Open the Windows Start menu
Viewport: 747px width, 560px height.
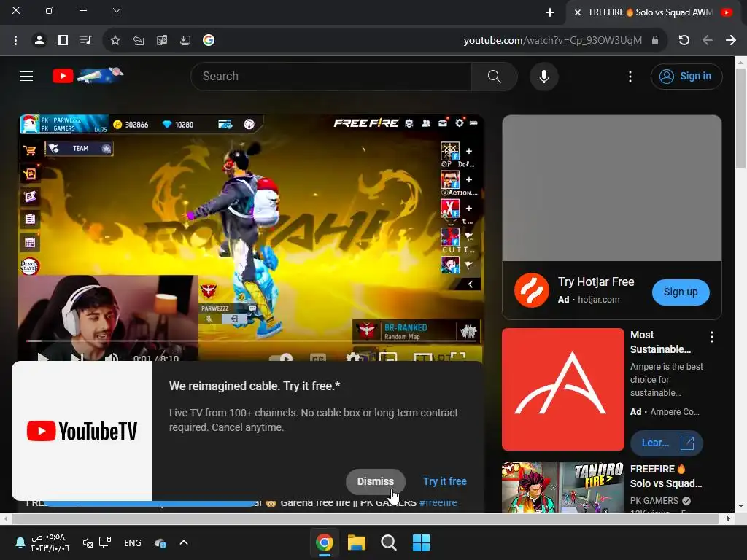pyautogui.click(x=421, y=542)
